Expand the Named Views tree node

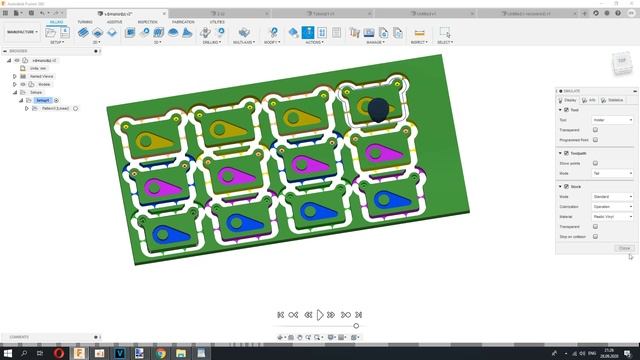pyautogui.click(x=15, y=76)
